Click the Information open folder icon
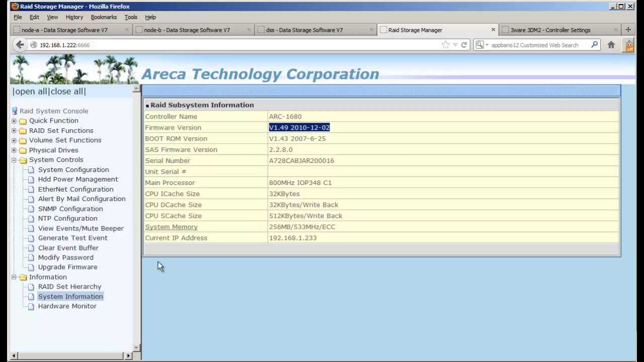 click(23, 277)
